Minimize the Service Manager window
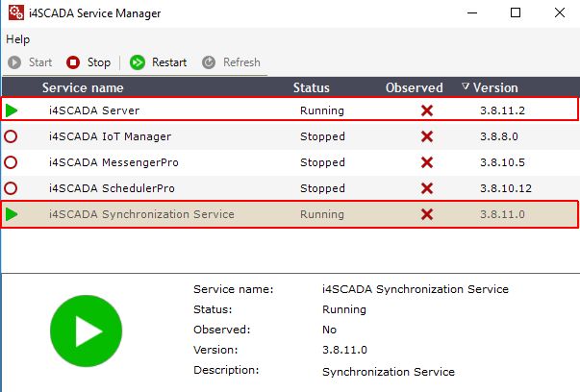 472,12
